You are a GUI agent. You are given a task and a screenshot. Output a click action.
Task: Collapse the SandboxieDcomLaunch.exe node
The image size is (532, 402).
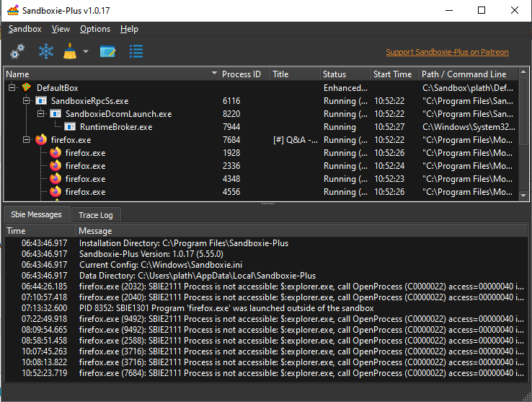click(41, 114)
